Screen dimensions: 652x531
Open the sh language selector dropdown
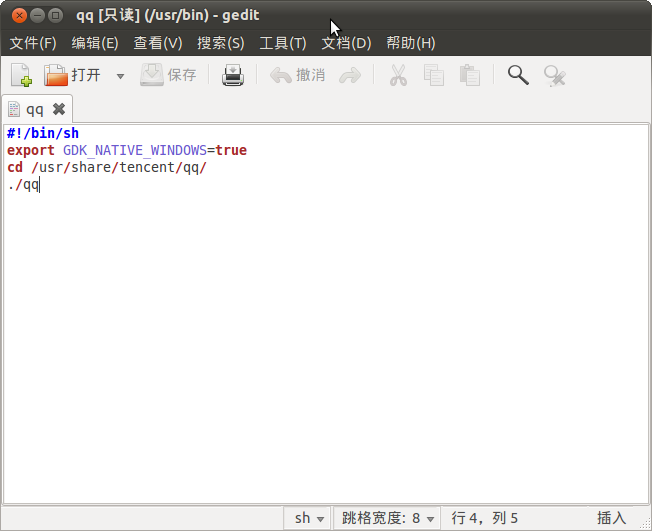(x=309, y=518)
